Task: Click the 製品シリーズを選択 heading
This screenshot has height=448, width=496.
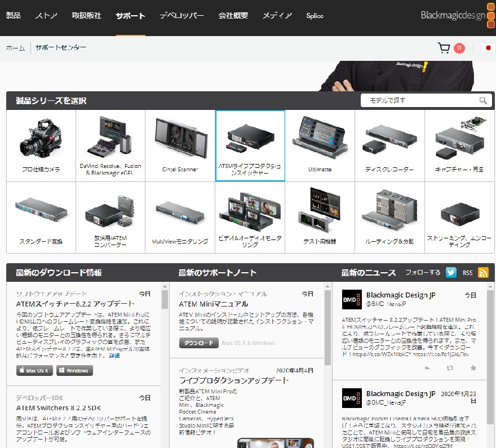Action: 51,100
